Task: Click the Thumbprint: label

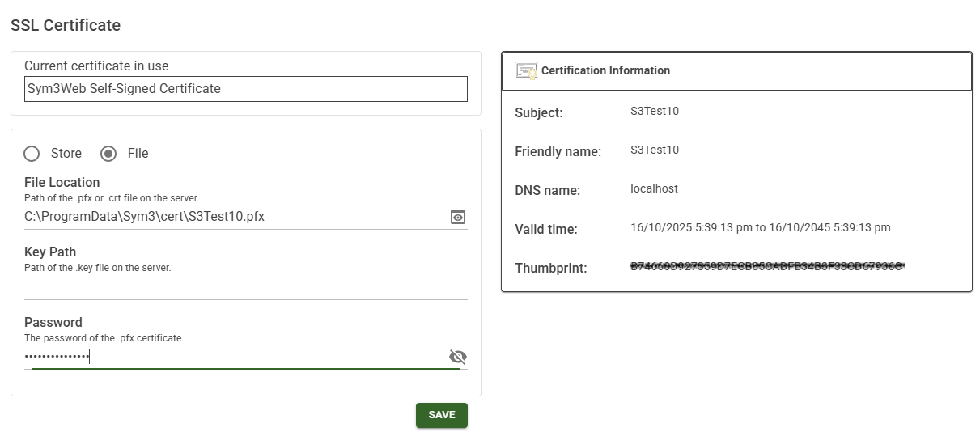Action: 550,269
